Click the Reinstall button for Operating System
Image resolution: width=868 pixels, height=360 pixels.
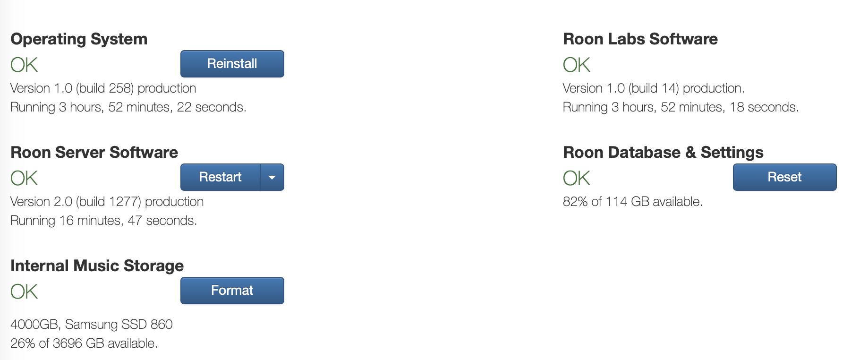pyautogui.click(x=232, y=64)
